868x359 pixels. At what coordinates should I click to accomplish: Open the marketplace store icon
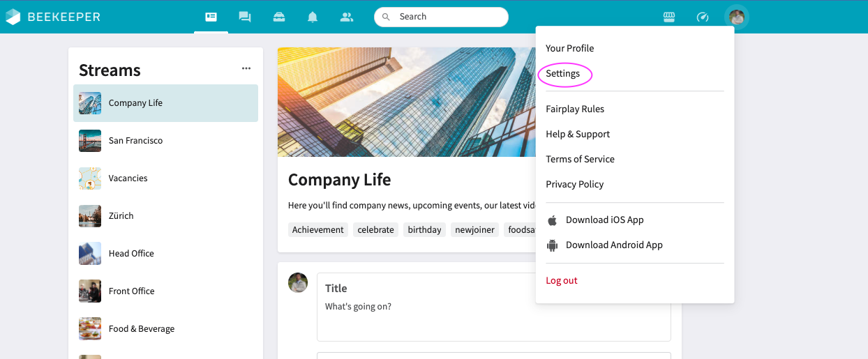pos(669,17)
